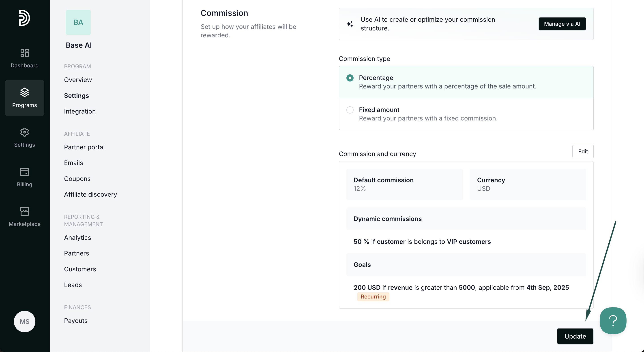Select the Percentage commission type
Screen dimensions: 644x352
click(x=350, y=78)
